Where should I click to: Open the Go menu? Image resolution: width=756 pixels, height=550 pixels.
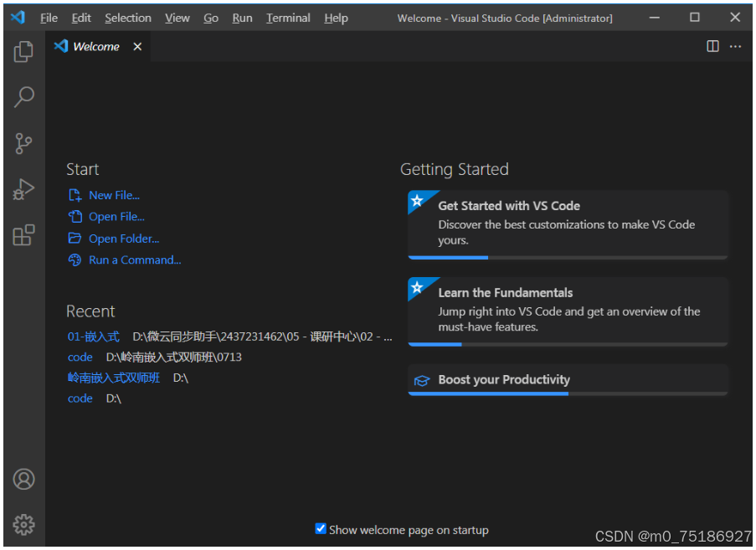tap(211, 18)
